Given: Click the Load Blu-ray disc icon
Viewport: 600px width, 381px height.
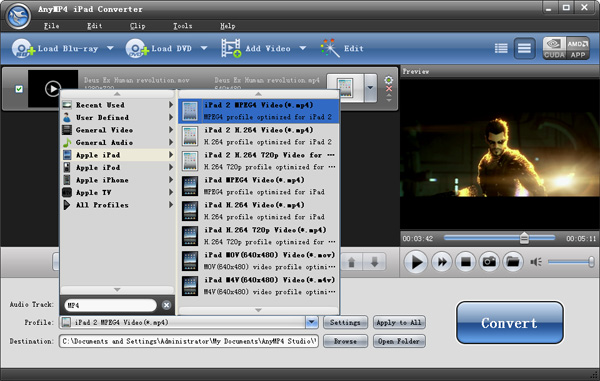Looking at the screenshot, I should [23, 49].
